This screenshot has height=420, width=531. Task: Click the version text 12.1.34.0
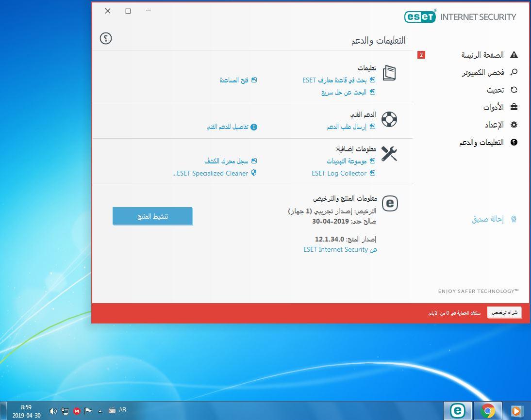(330, 239)
